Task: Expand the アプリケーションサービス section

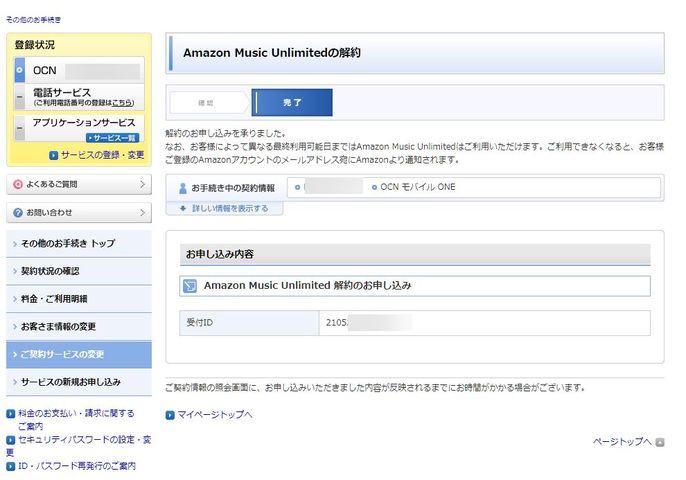Action: point(19,126)
